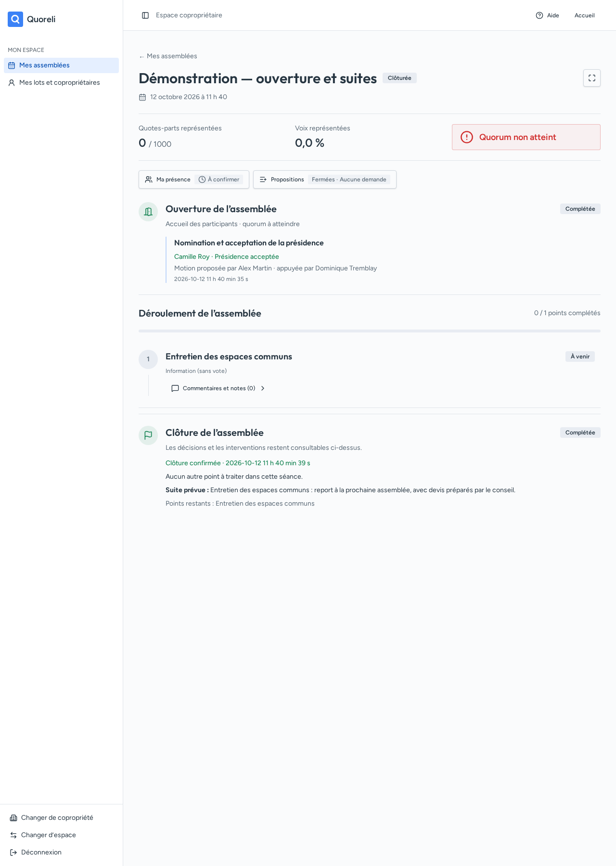Click the flag icon for Clôture de l'assemblée
This screenshot has height=866, width=616.
click(x=148, y=435)
